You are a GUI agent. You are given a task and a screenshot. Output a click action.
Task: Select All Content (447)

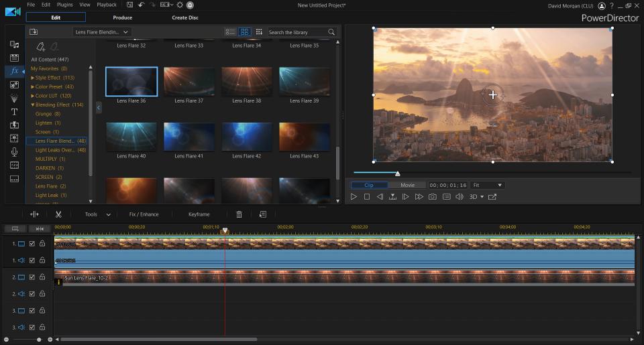point(50,60)
